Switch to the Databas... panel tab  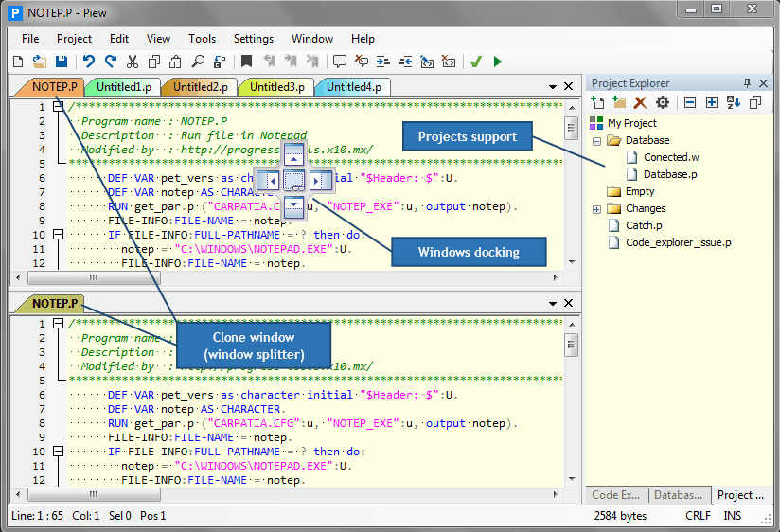679,495
